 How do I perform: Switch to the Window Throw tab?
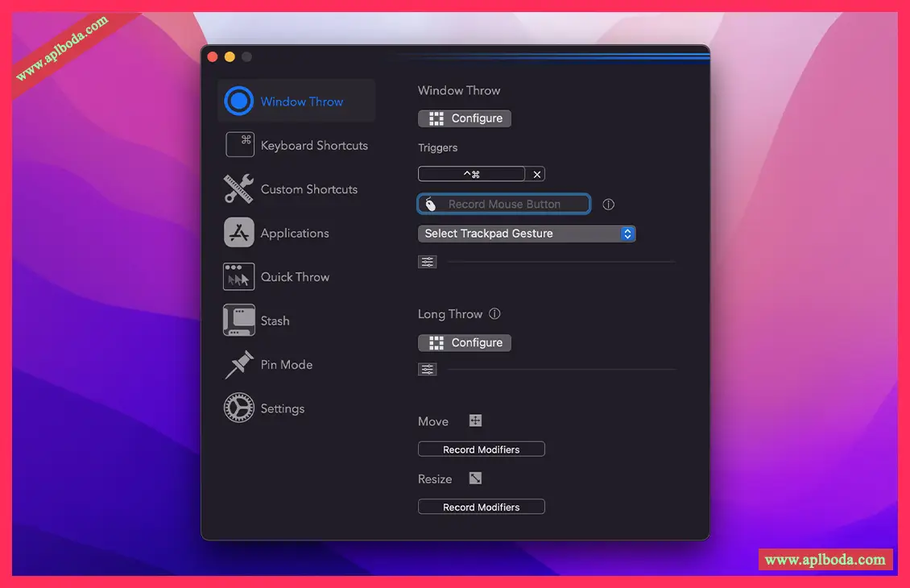click(x=296, y=101)
